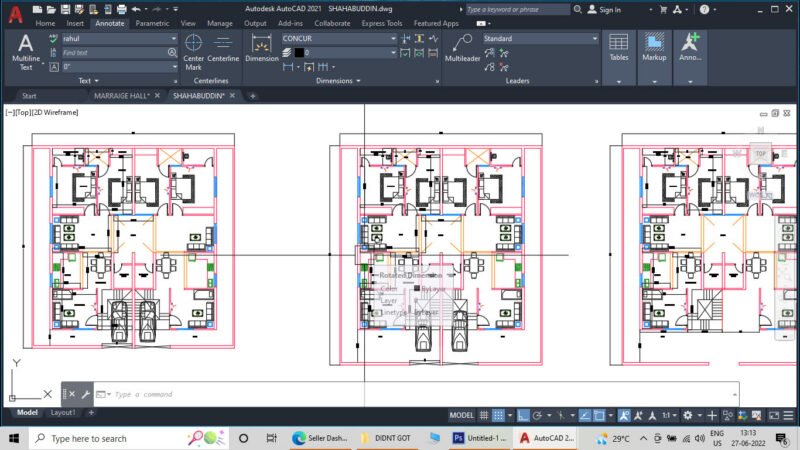
Task: Toggle drawing grid display in status bar
Action: (x=484, y=415)
